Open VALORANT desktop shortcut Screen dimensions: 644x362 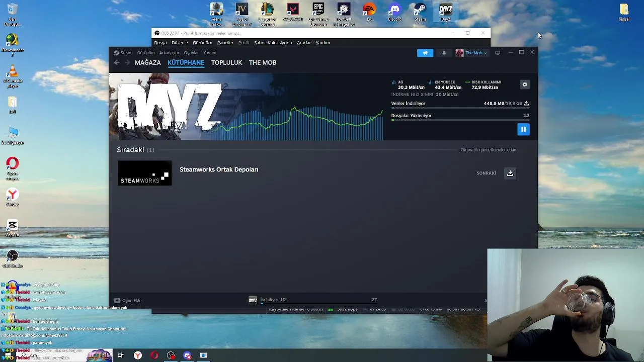[x=293, y=13]
